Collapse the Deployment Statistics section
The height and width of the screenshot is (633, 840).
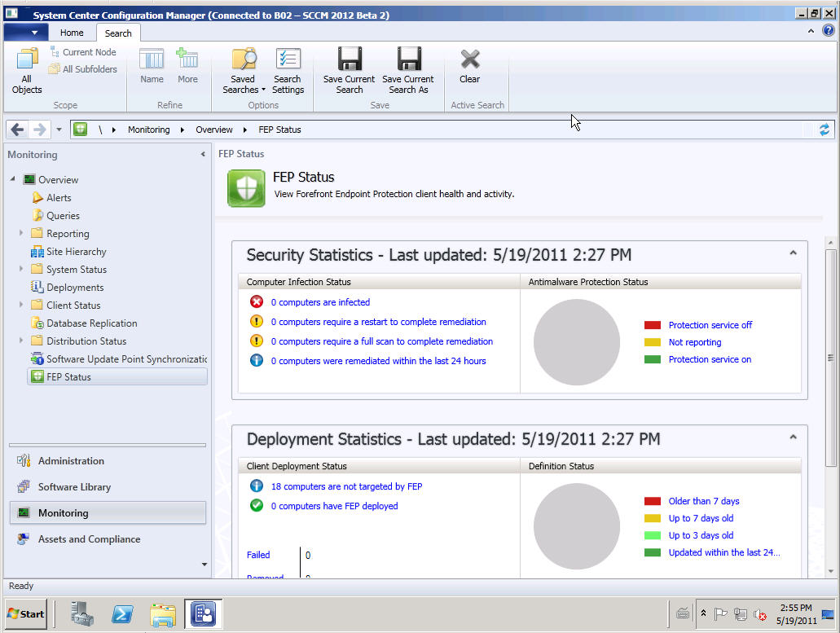[x=793, y=437]
